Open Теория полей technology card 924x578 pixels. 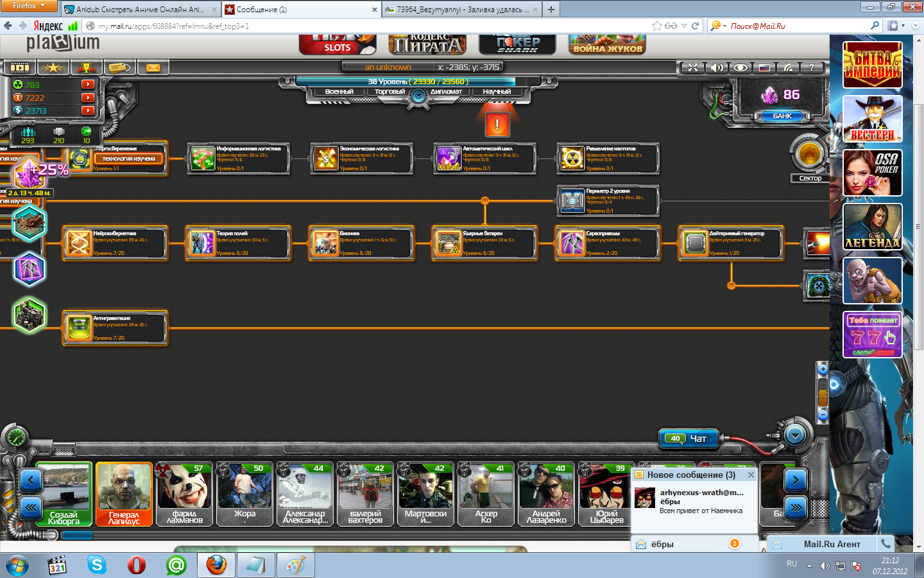click(x=238, y=243)
